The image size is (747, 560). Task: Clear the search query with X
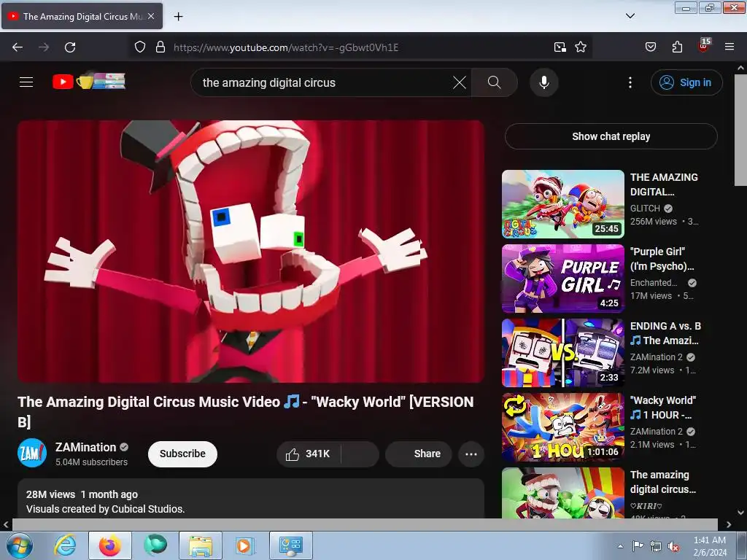[x=460, y=82]
